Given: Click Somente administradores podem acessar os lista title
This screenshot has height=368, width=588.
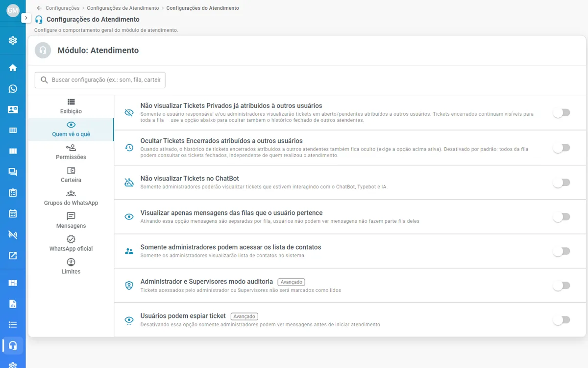Looking at the screenshot, I should [x=231, y=247].
